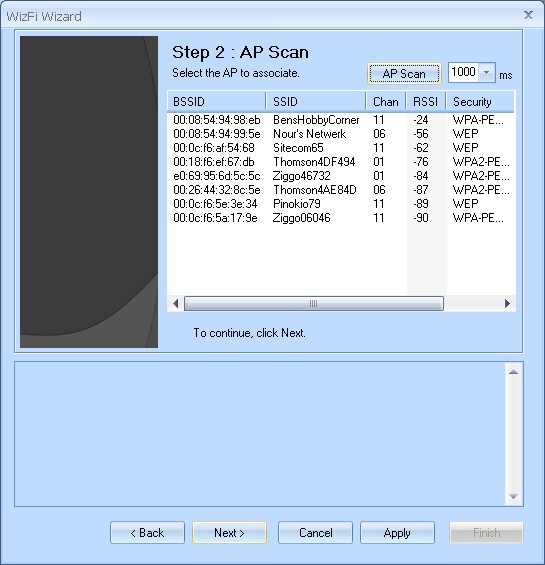Select the Thomson4DF494 access point
Image resolution: width=545 pixels, height=565 pixels.
pyautogui.click(x=341, y=162)
